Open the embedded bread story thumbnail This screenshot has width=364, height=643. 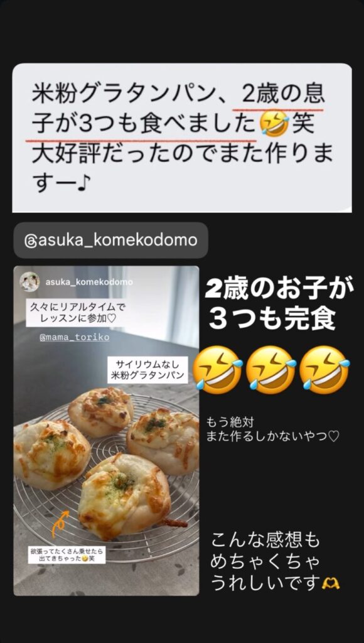106,431
